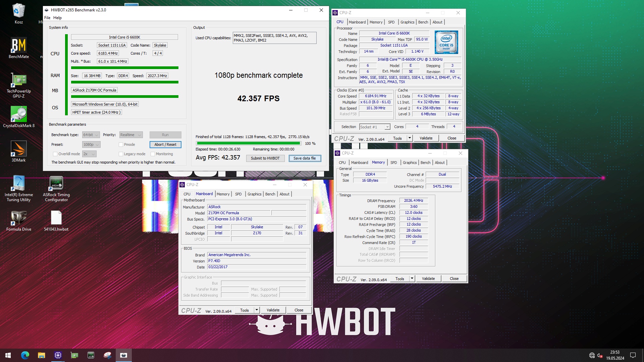Click the 42.357 FPS result text
Screen dimensions: 644x362
pos(258,99)
